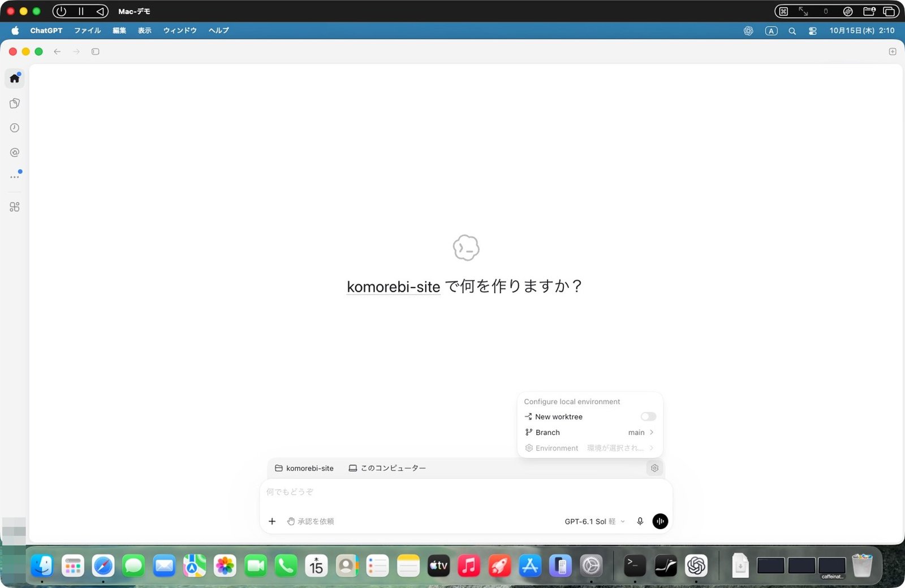
Task: Open Safari from the Dock
Action: (x=103, y=565)
